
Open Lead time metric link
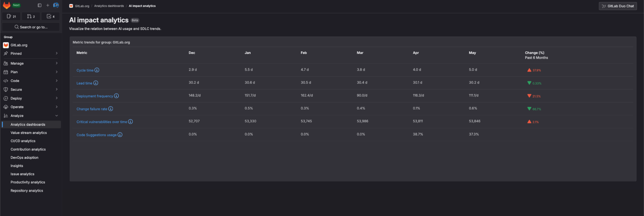click(x=84, y=83)
